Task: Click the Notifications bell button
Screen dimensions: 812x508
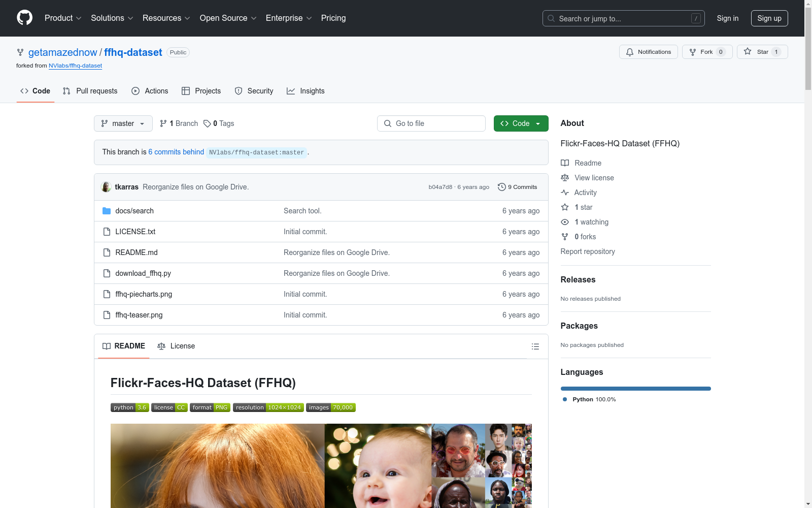Action: [648, 52]
